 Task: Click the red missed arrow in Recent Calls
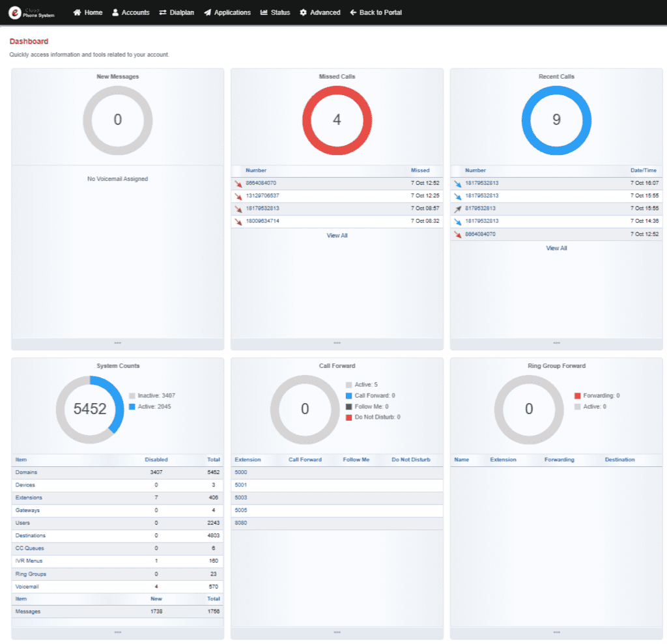[x=458, y=234]
